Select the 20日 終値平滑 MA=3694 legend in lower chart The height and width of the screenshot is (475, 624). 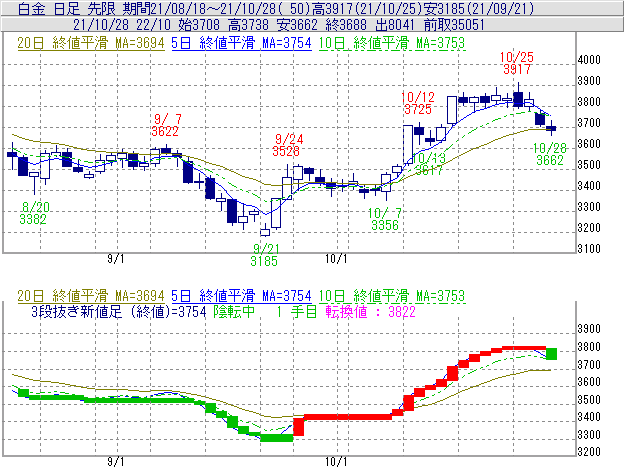91,296
